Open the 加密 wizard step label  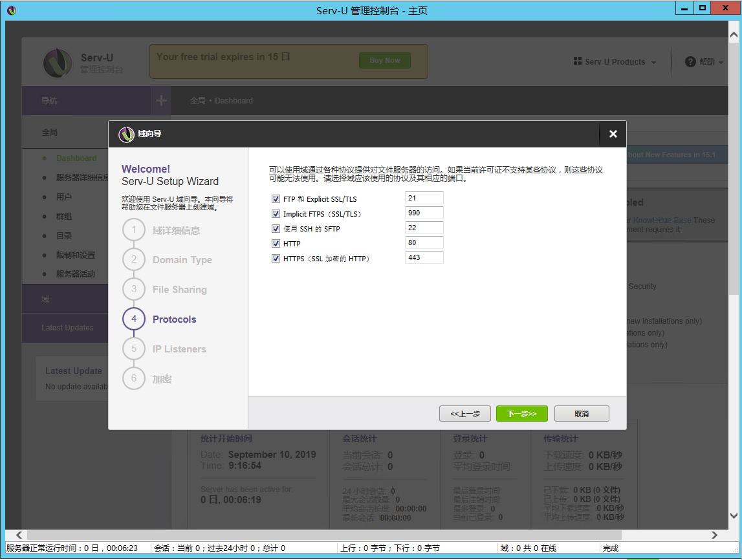tap(162, 379)
